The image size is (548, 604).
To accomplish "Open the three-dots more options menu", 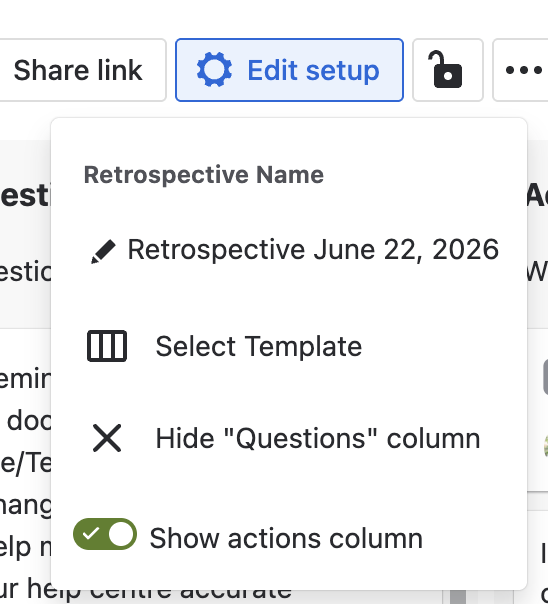I will click(x=523, y=70).
